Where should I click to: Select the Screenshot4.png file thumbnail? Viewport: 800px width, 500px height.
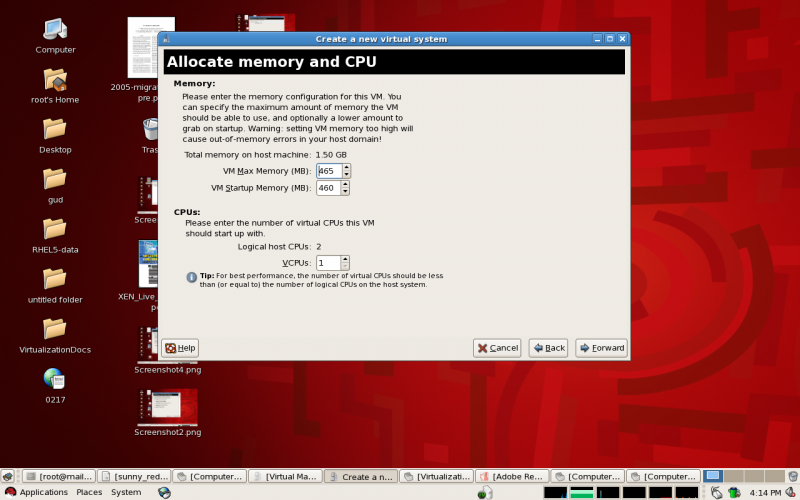pos(148,344)
